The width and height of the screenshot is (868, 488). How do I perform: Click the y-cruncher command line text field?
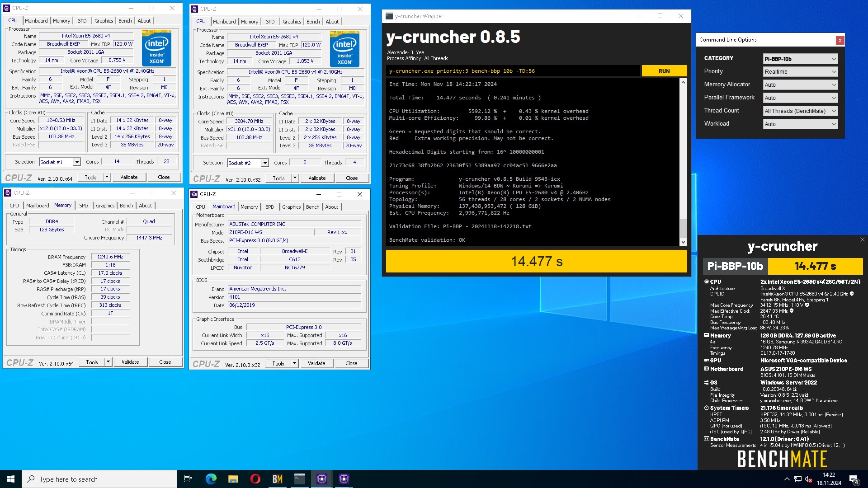[513, 71]
